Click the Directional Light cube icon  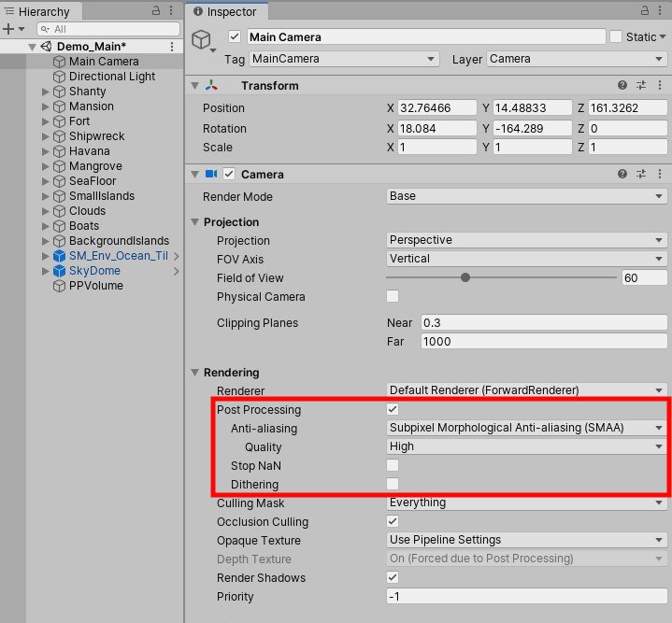point(59,77)
